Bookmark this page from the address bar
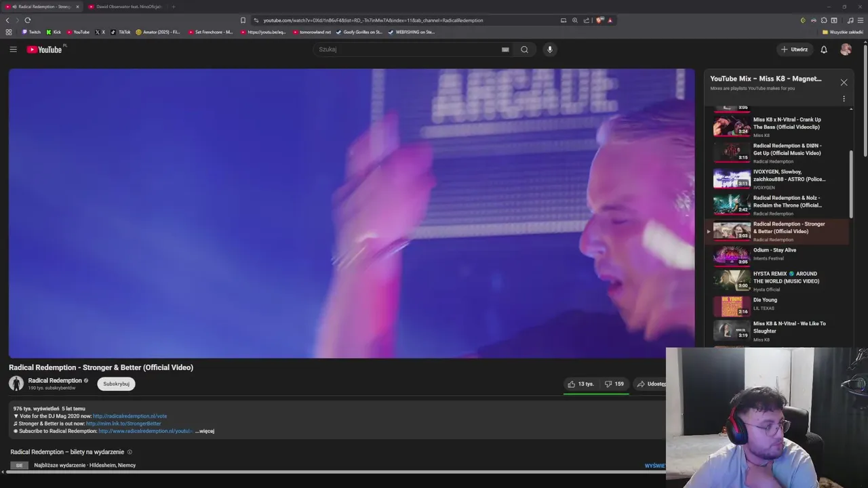The image size is (868, 488). click(x=243, y=20)
